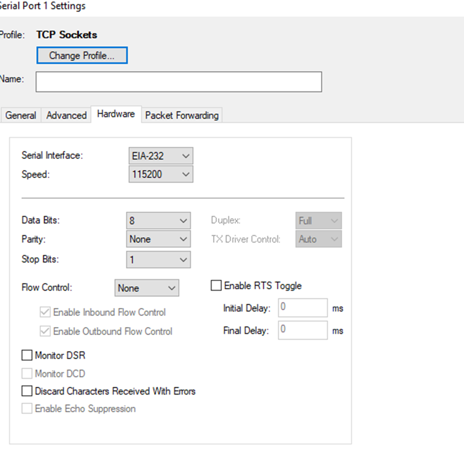Click the Enable Outbound Flow Control checkbox
Screen dimensions: 464x476
coord(45,331)
